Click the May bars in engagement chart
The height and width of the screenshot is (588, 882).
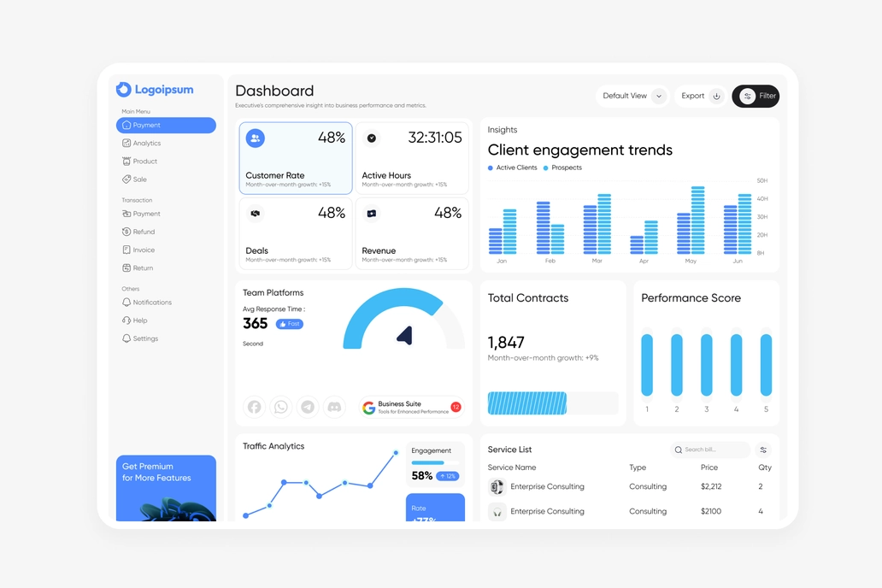pos(691,220)
